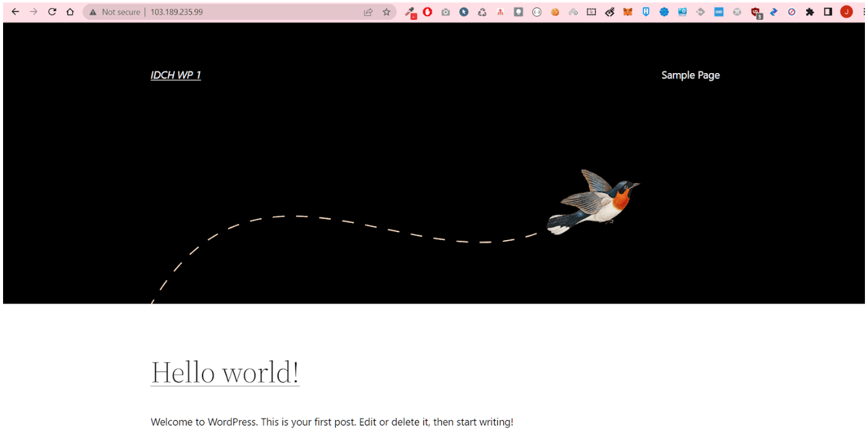Click the IDCH WP 1 site title
The height and width of the screenshot is (447, 868).
pyautogui.click(x=176, y=75)
